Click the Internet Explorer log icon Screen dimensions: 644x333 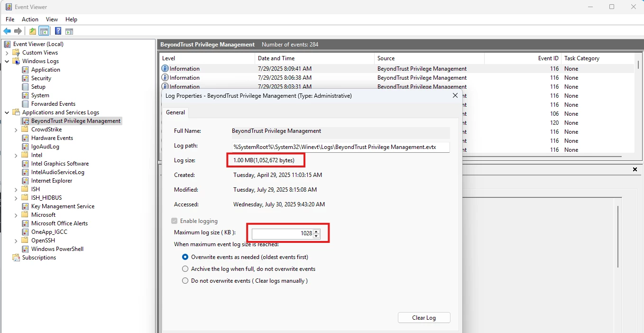26,181
